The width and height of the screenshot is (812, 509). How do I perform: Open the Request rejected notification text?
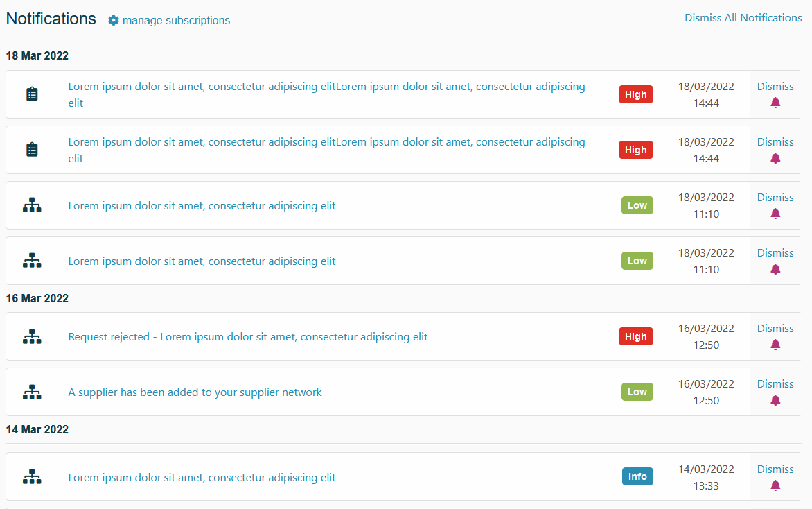247,337
